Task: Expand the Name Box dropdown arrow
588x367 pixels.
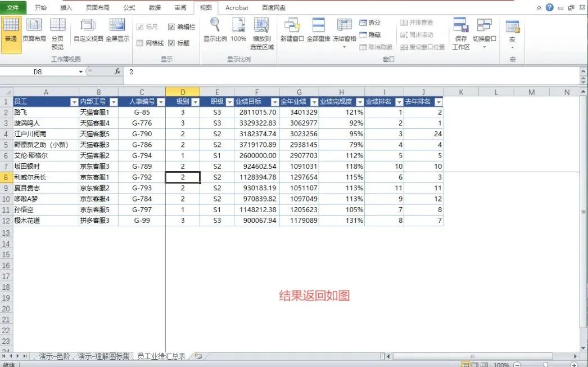Action: 80,71
